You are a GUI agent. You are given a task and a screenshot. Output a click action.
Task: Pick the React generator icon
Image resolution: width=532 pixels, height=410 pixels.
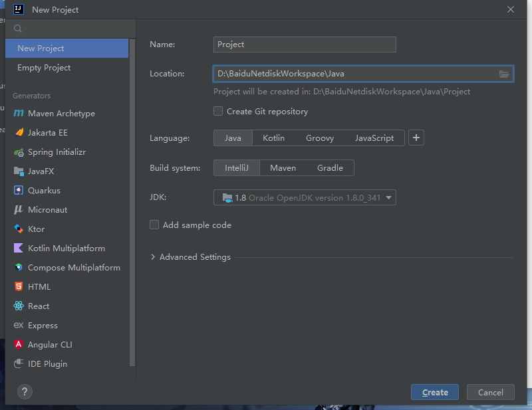pyautogui.click(x=19, y=306)
